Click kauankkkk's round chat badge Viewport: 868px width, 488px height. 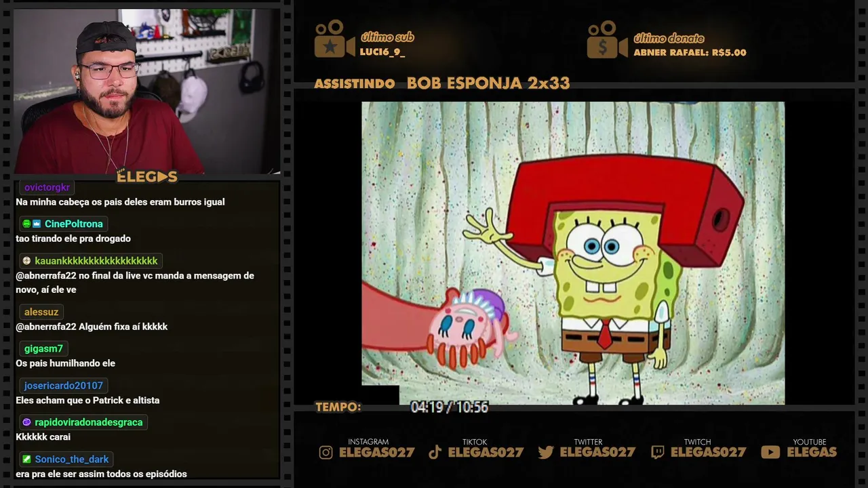click(x=26, y=260)
